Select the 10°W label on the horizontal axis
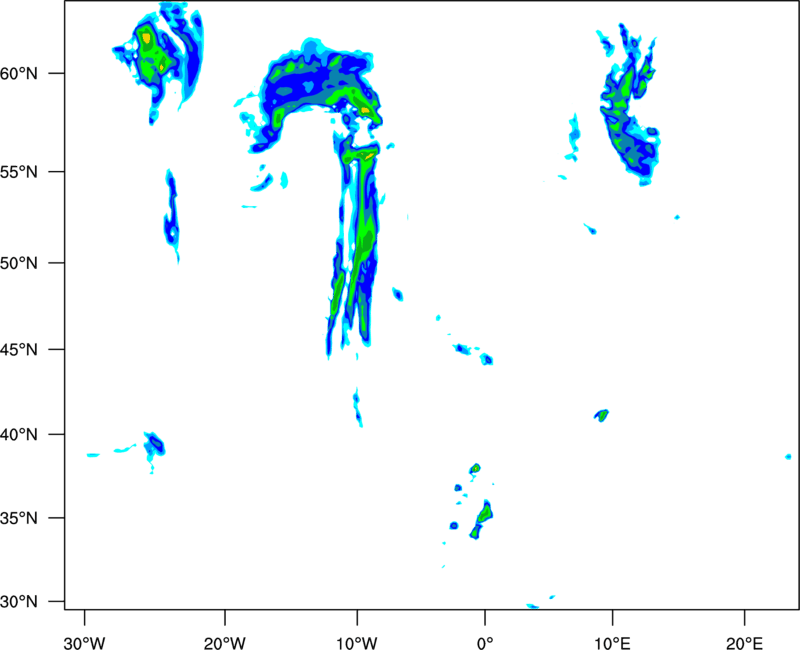The image size is (800, 650). tap(357, 643)
